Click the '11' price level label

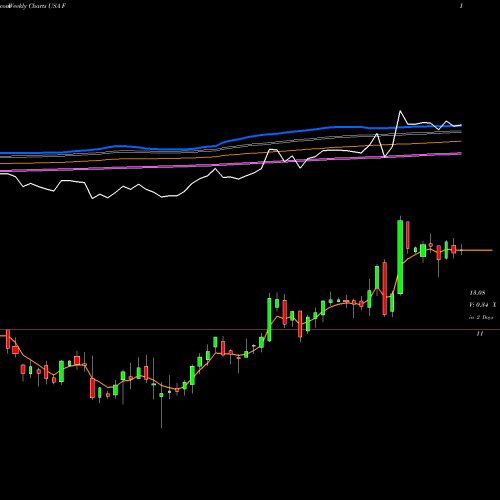[x=480, y=334]
